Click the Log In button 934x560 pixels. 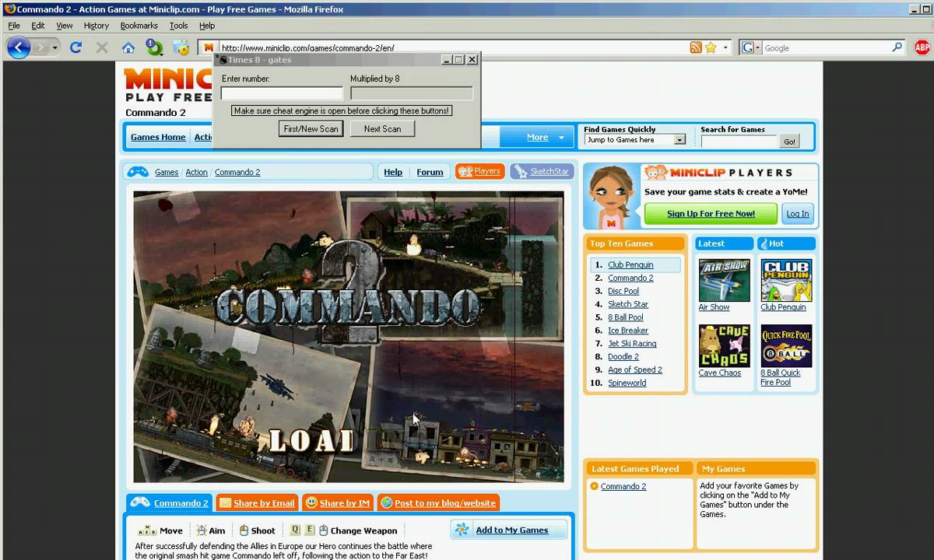pos(798,214)
